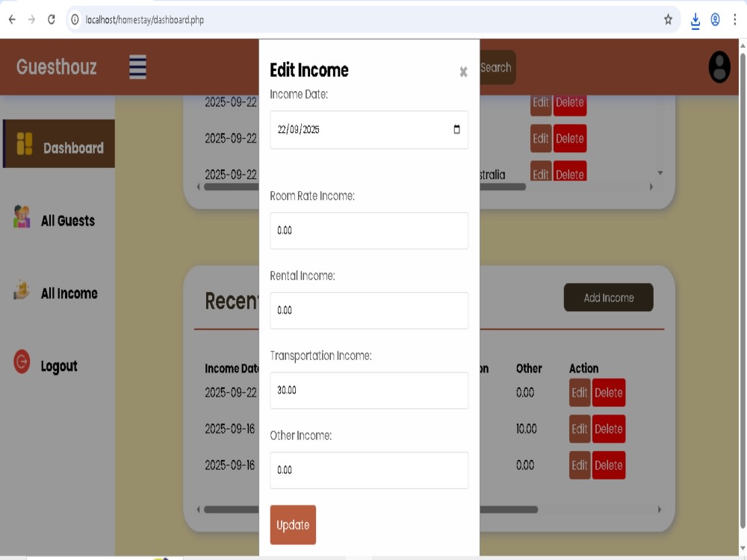Go forward in browser history
747x560 pixels.
tap(31, 19)
